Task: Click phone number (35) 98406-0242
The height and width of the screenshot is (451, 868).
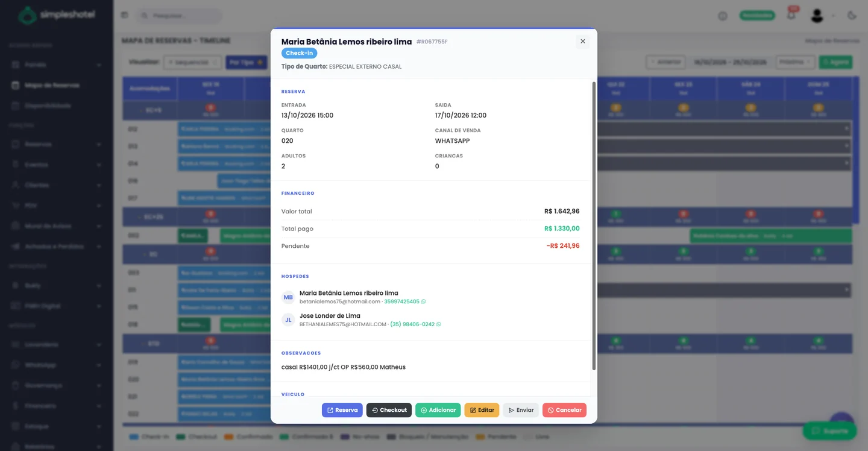Action: point(412,324)
